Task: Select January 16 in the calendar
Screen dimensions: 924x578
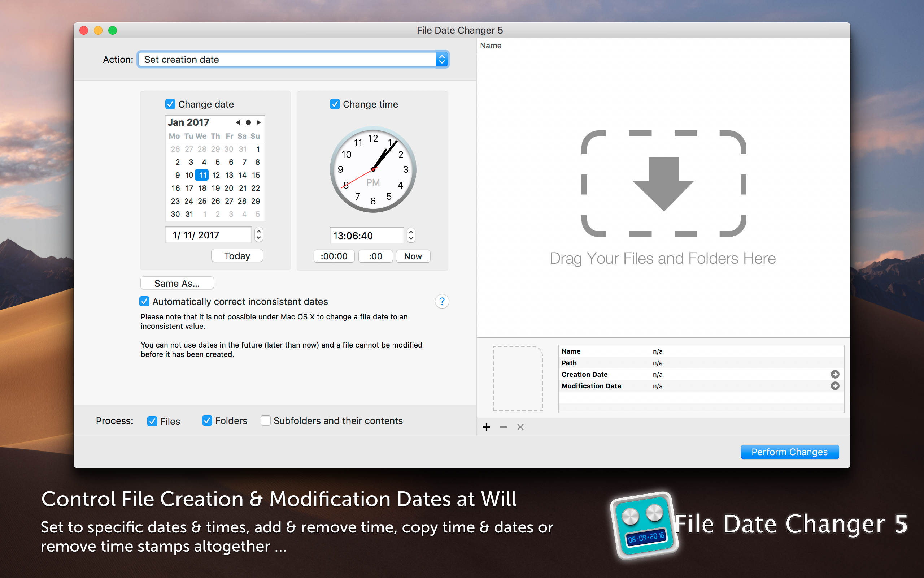Action: [176, 188]
